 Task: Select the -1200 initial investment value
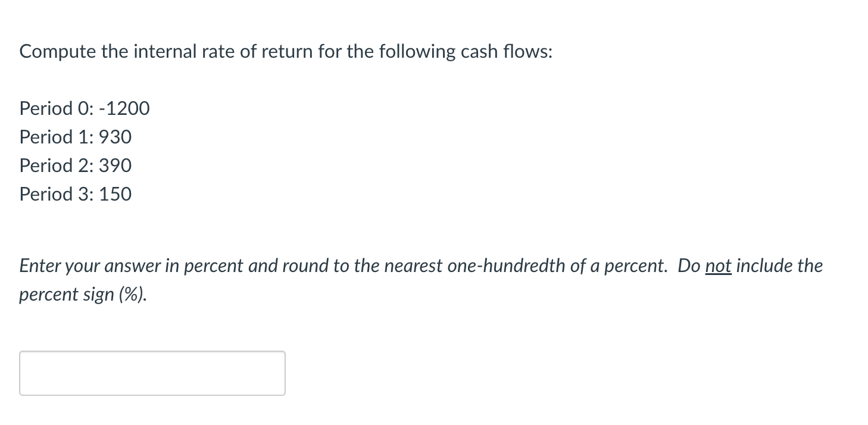(x=123, y=108)
